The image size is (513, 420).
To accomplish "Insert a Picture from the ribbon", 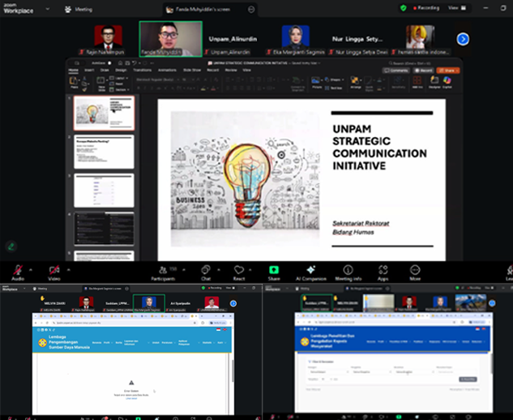I will point(316,80).
